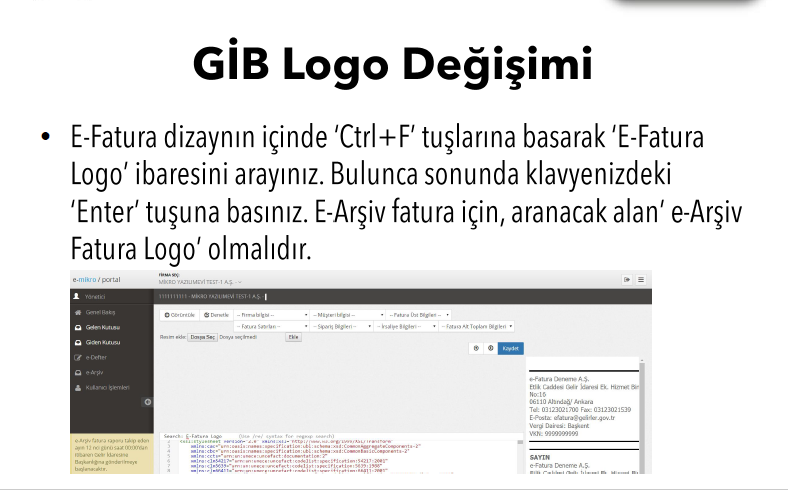Click the Kullanıcı İşlemleri user icon

coord(79,386)
